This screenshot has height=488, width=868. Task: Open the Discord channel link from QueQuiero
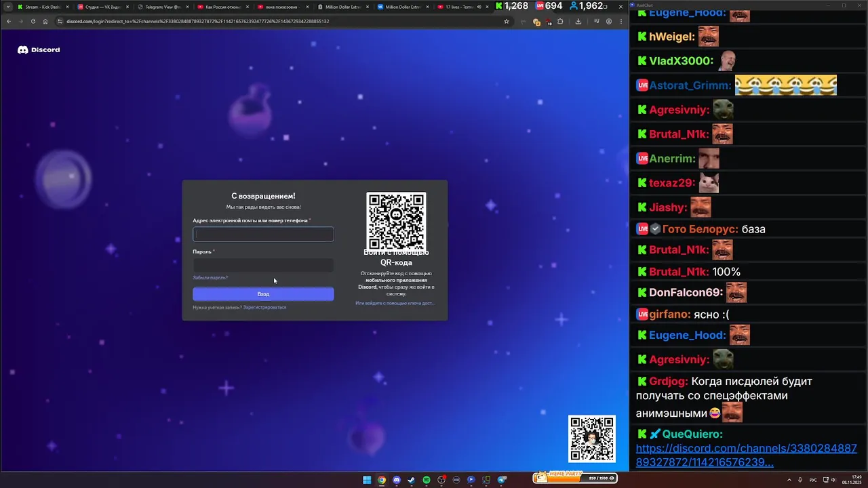(x=746, y=455)
